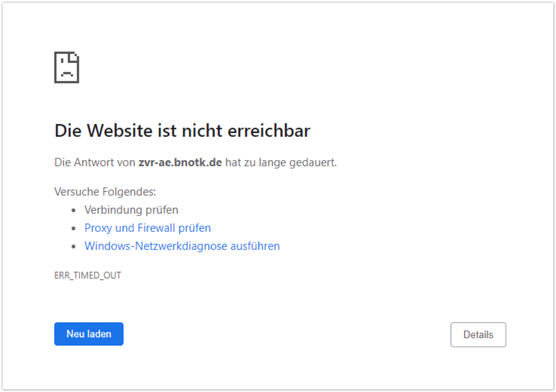Click the phrase hat zu lange gedauert

[281, 162]
